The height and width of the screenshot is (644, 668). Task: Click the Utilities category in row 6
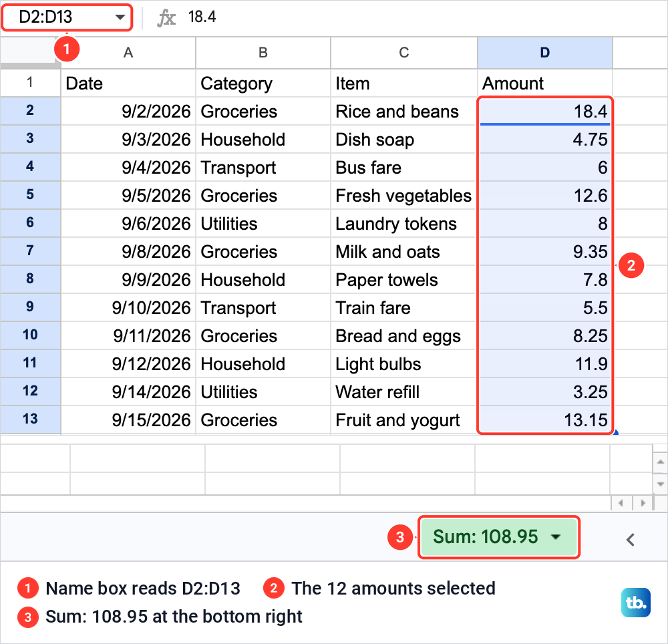(x=263, y=223)
